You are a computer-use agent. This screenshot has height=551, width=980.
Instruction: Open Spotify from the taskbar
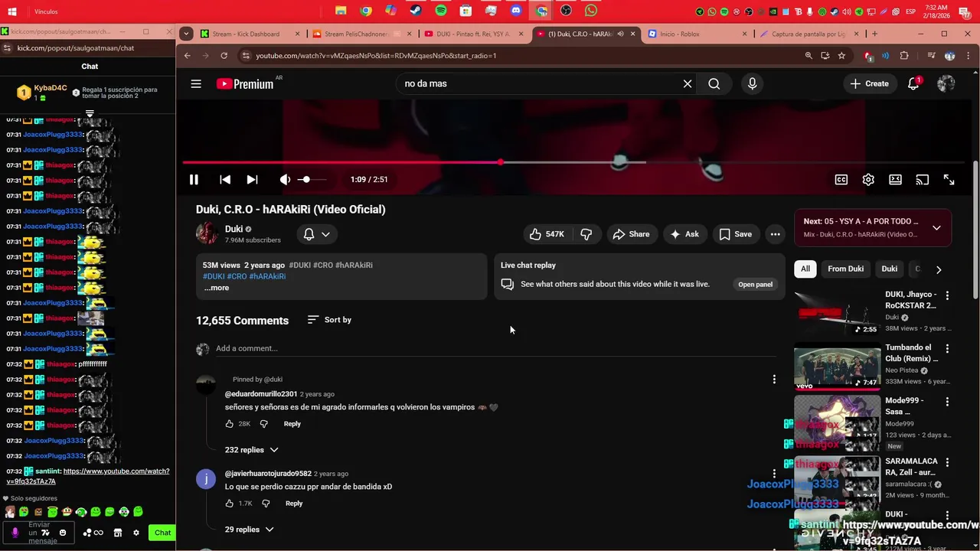pos(441,11)
